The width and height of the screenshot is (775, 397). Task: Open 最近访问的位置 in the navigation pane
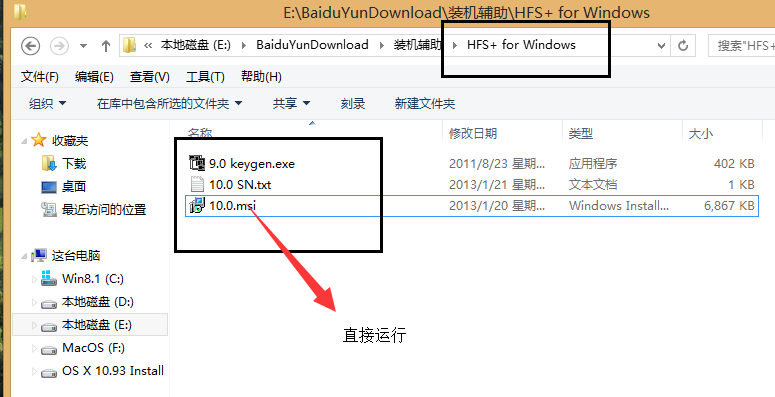104,210
